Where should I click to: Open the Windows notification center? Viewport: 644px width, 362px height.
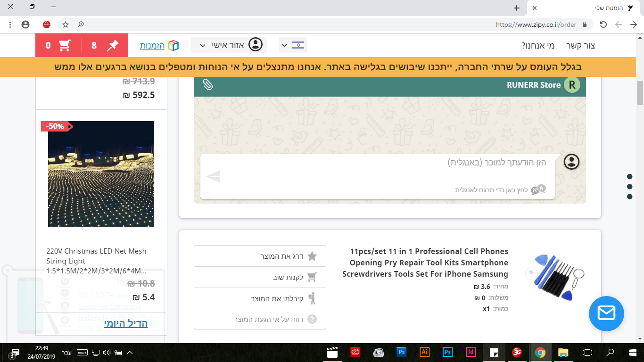14,353
